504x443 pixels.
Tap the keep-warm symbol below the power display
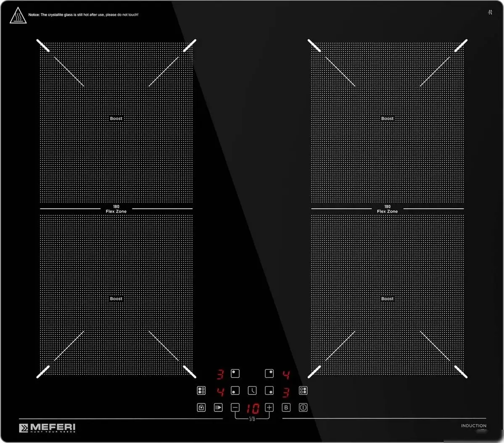[x=252, y=419]
